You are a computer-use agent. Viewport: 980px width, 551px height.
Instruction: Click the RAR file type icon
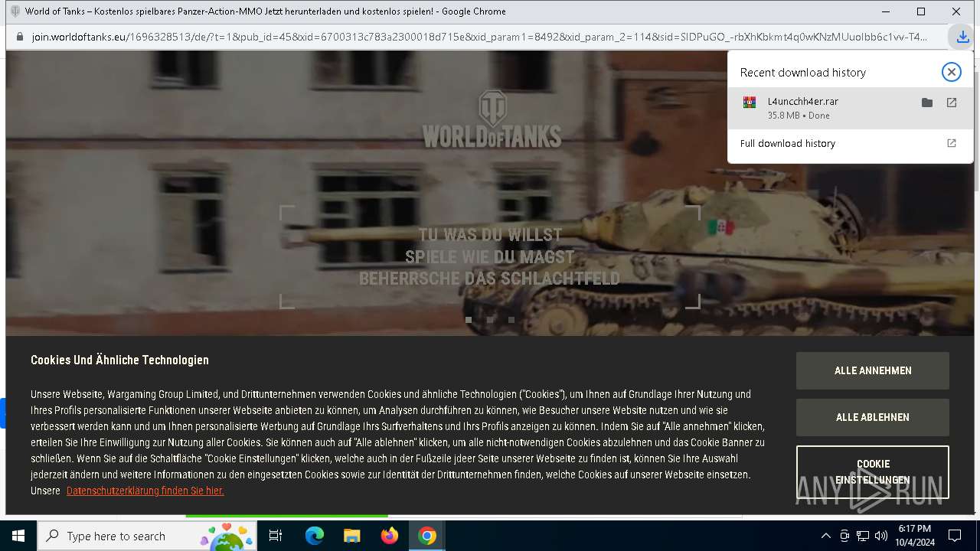pyautogui.click(x=750, y=103)
